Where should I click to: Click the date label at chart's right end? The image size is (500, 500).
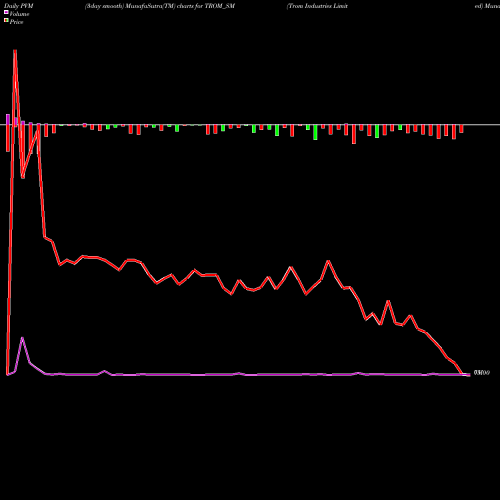point(482,373)
